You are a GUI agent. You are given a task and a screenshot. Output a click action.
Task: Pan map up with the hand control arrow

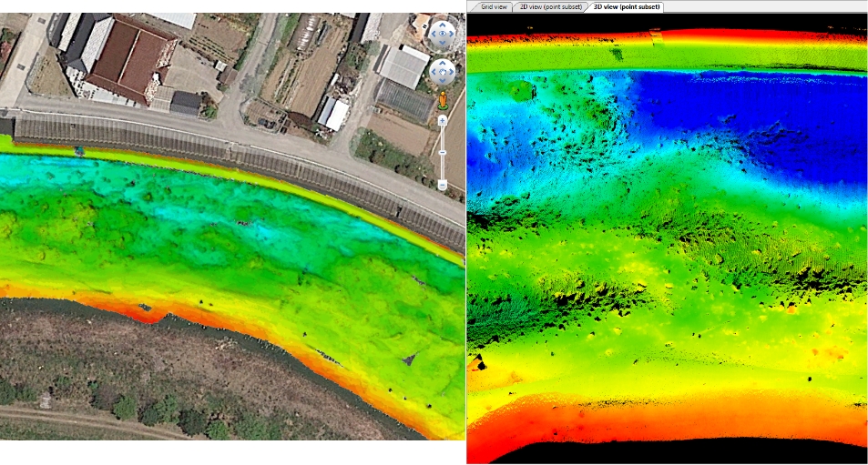443,63
